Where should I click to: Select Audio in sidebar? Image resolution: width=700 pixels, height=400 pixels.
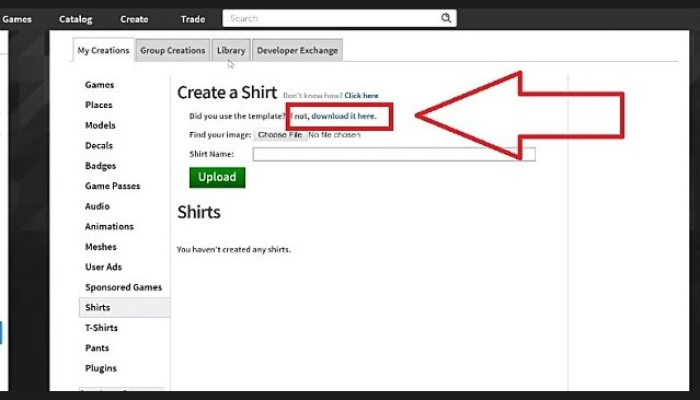tap(97, 206)
